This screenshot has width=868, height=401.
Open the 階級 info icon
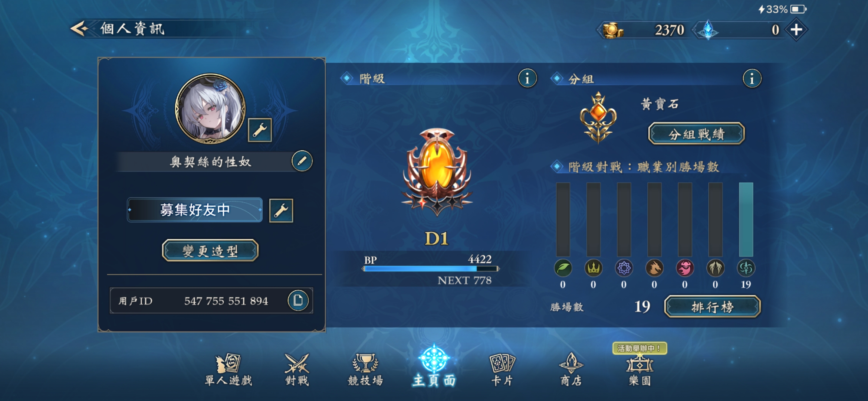(x=527, y=78)
